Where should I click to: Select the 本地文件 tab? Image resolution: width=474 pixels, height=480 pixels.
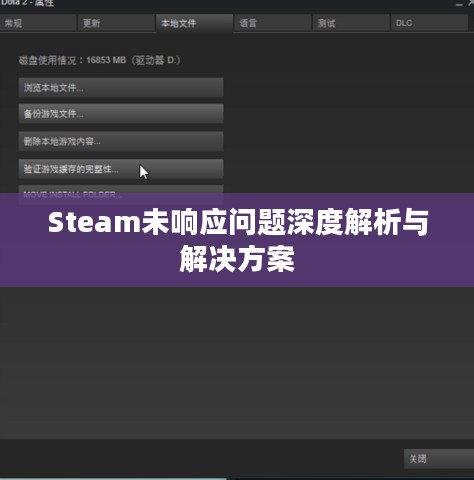pyautogui.click(x=194, y=23)
